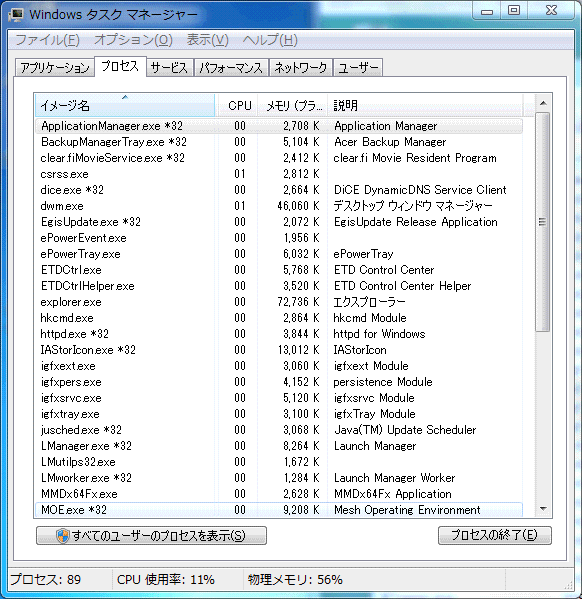The height and width of the screenshot is (599, 582).
Task: Click the Java(TM) Update Scheduler description
Action: click(405, 430)
